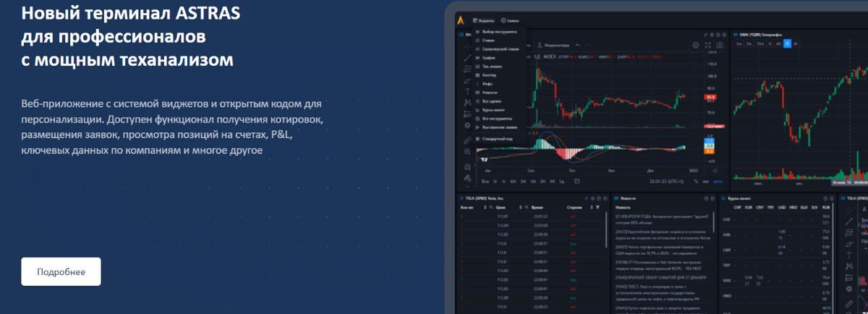Click the chart clock 22:01:23 (UTC+3)

pos(667,181)
